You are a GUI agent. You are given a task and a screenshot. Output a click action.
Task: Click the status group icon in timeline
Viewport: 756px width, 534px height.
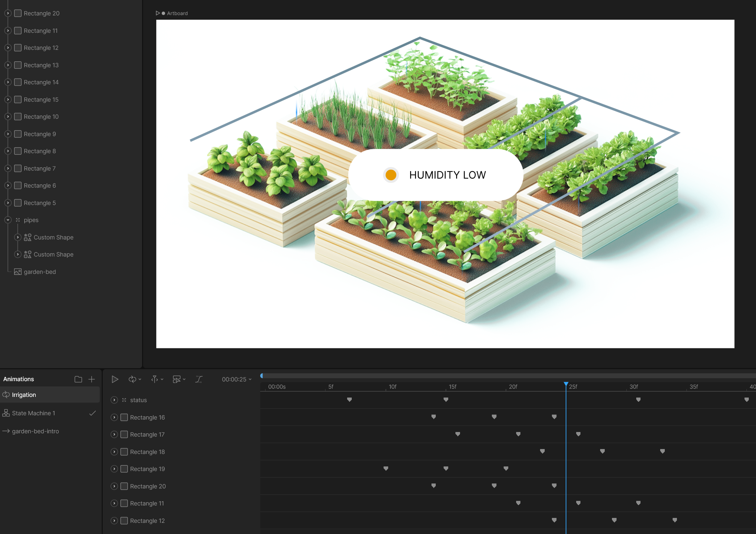coord(124,400)
